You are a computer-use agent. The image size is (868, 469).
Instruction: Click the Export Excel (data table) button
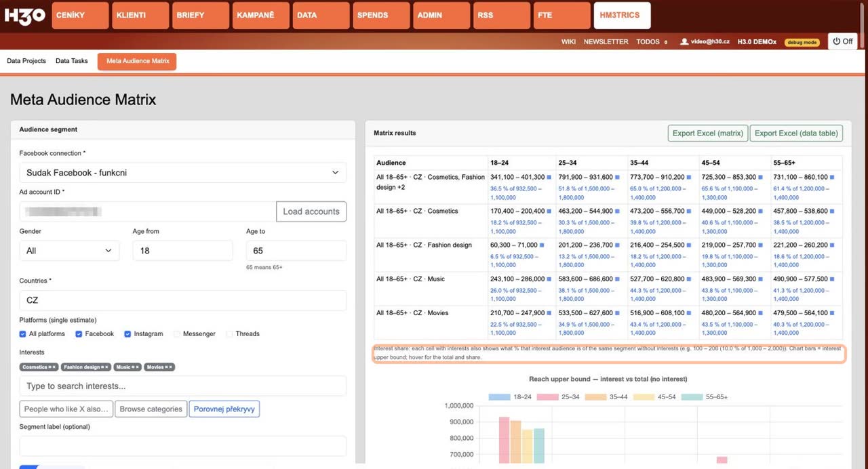coord(796,134)
